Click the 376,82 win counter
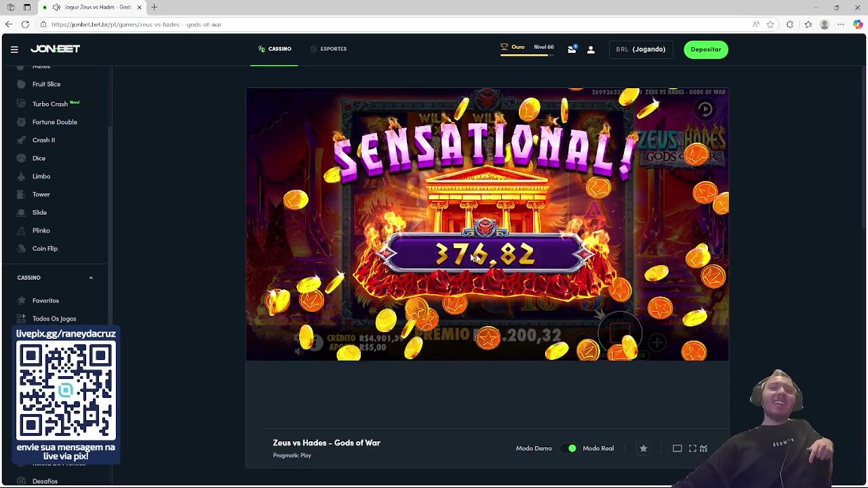The height and width of the screenshot is (488, 868). click(x=486, y=254)
